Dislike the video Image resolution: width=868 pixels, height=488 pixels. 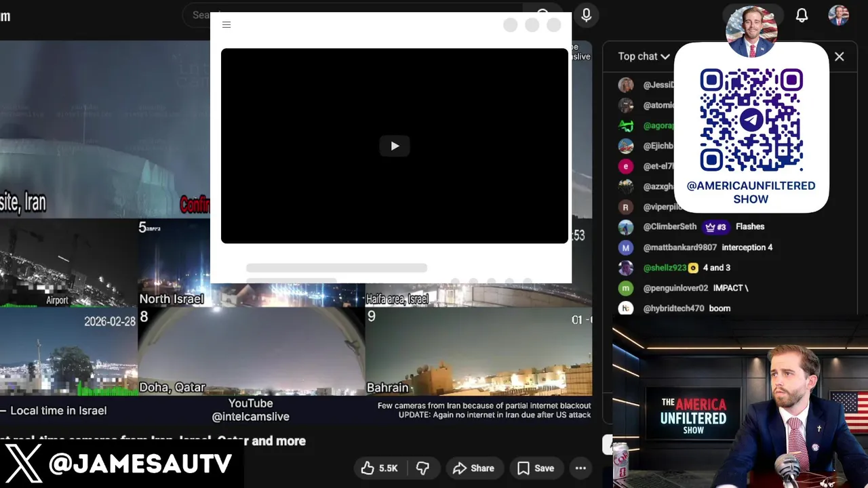422,468
